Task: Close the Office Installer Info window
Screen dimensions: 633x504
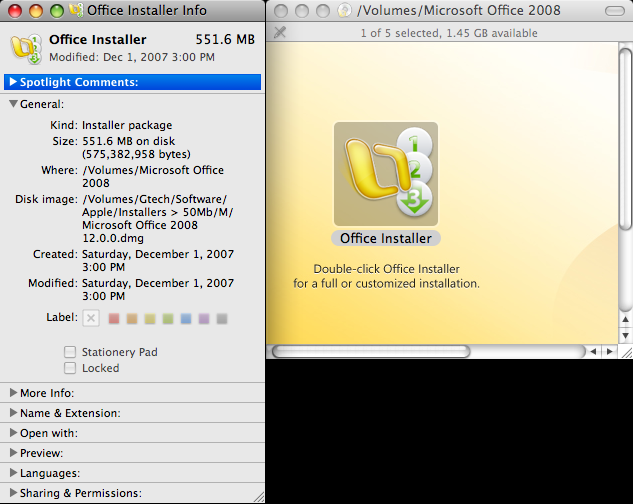Action: pyautogui.click(x=15, y=11)
